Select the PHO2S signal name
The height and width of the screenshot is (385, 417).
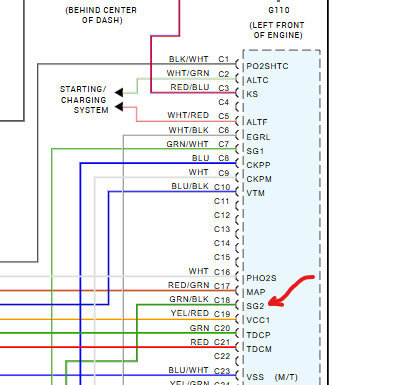[x=261, y=278]
